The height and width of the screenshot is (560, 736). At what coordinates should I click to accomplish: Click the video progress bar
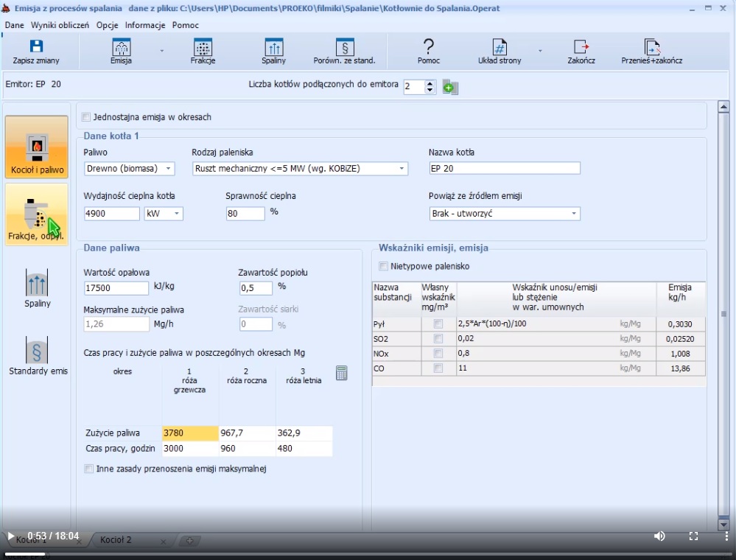[368, 554]
